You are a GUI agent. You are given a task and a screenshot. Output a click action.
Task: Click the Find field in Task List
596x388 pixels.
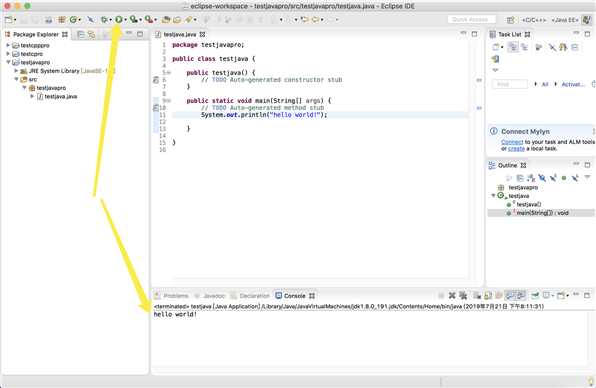(510, 84)
